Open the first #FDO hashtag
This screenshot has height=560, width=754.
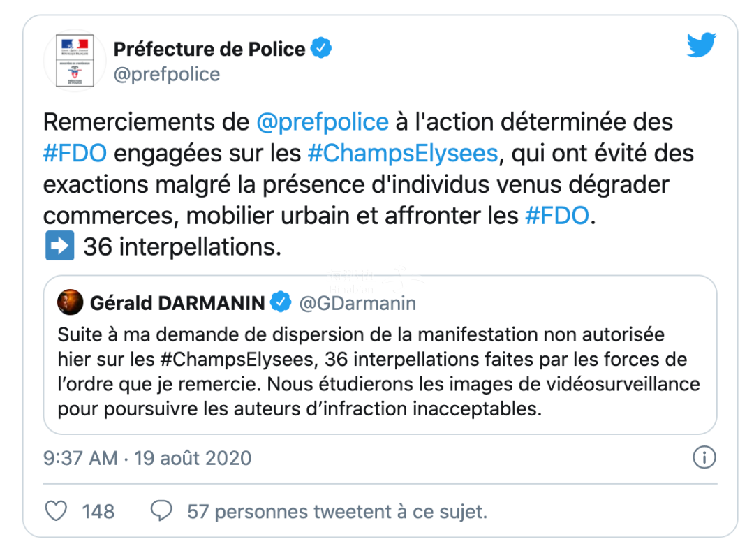[75, 153]
